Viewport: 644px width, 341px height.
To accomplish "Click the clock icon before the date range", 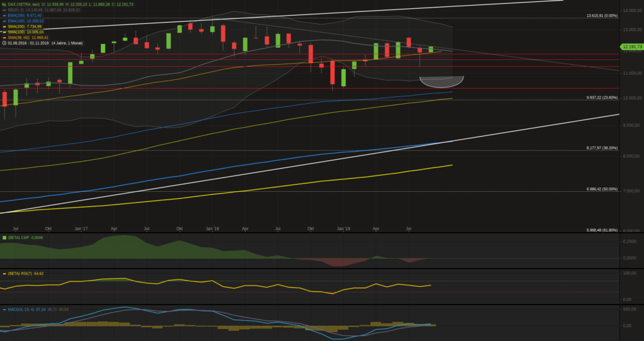I will pos(4,43).
